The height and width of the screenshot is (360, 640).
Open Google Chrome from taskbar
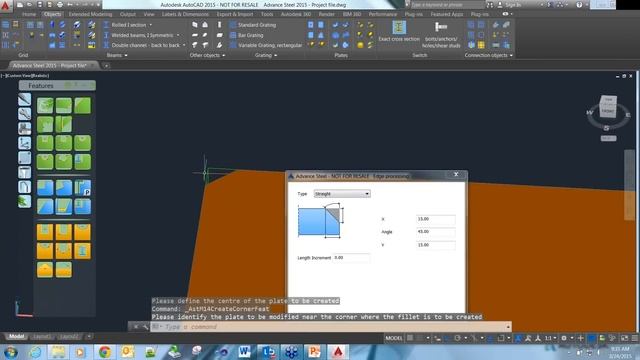click(104, 352)
